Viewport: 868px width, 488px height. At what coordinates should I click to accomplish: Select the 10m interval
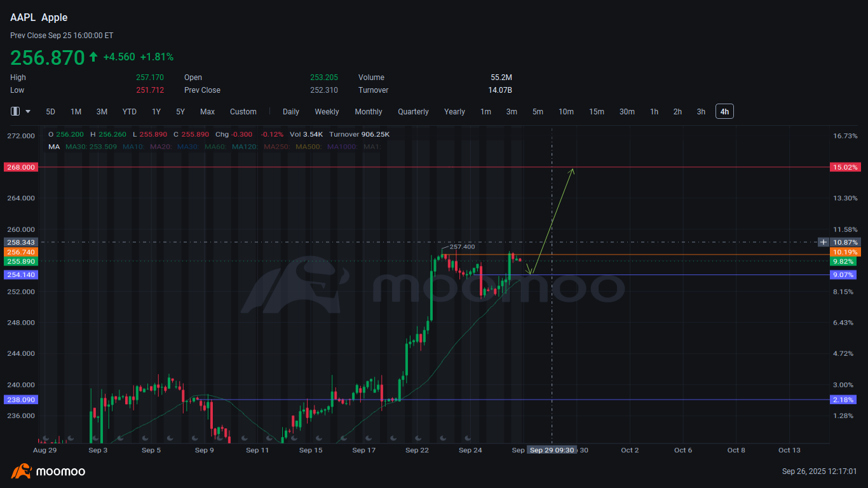(x=566, y=112)
